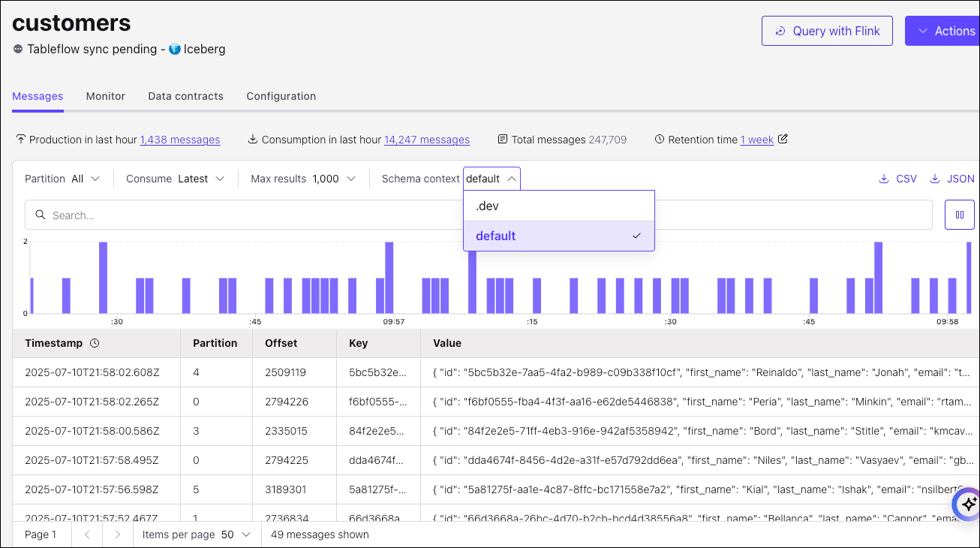Switch to the Monitor tab
Image resolution: width=980 pixels, height=548 pixels.
pos(105,96)
